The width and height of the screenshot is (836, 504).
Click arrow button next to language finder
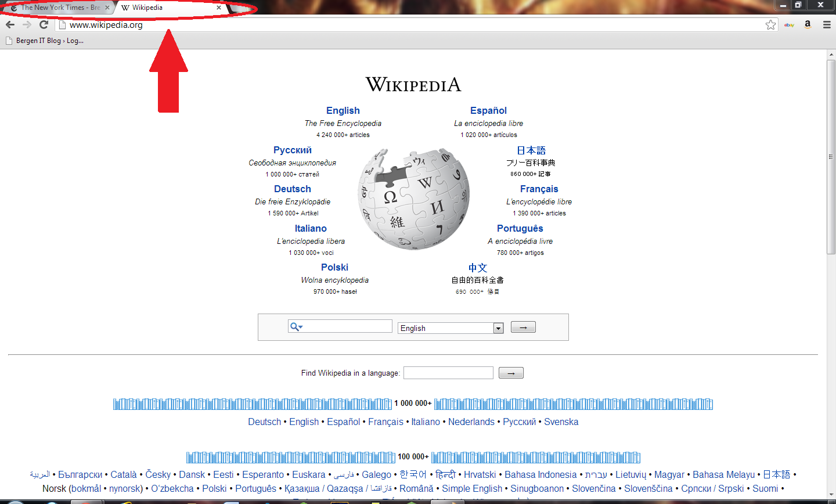tap(511, 373)
